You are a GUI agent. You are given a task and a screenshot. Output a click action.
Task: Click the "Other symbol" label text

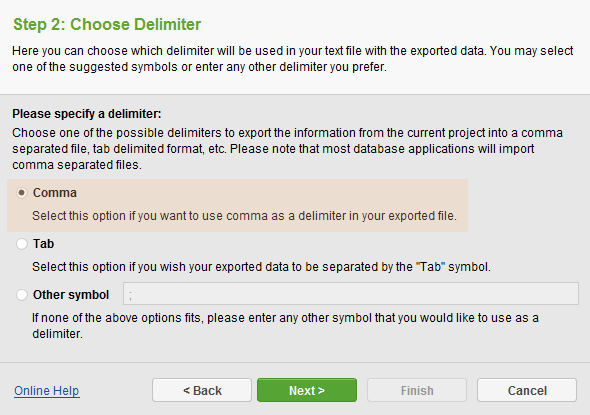pyautogui.click(x=71, y=295)
